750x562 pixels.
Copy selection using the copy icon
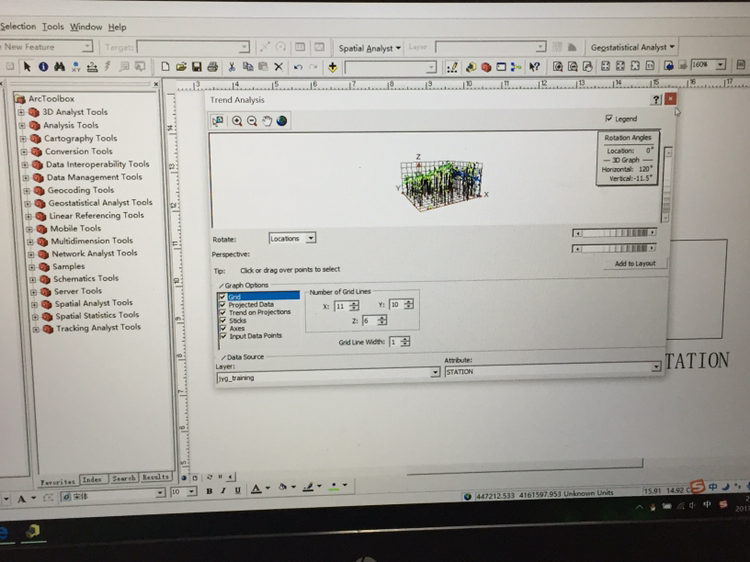pos(248,66)
